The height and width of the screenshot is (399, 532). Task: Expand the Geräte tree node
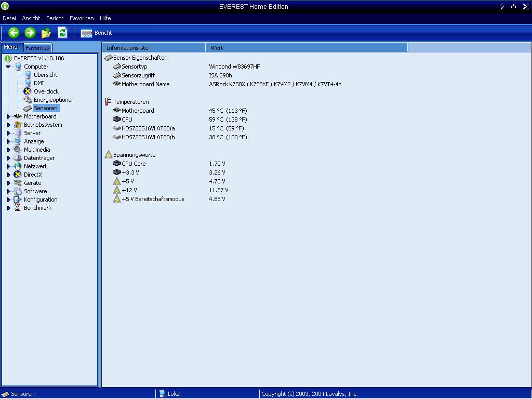(x=9, y=183)
